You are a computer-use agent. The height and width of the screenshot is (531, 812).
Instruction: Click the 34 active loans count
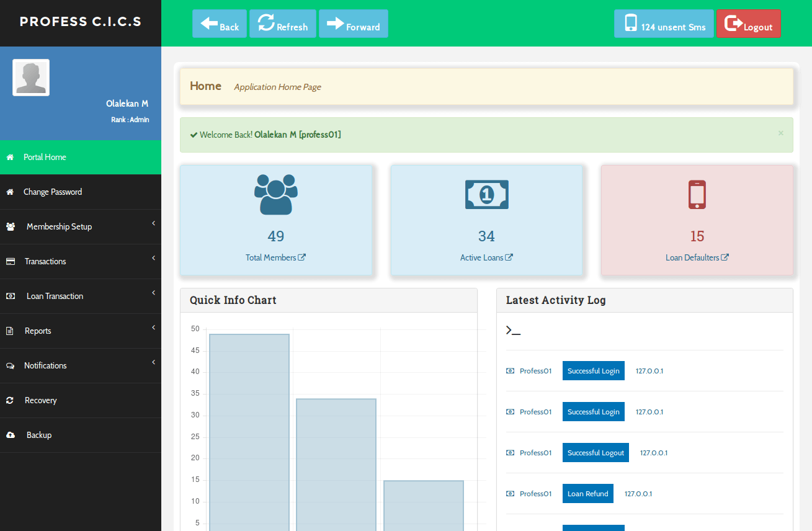tap(486, 236)
